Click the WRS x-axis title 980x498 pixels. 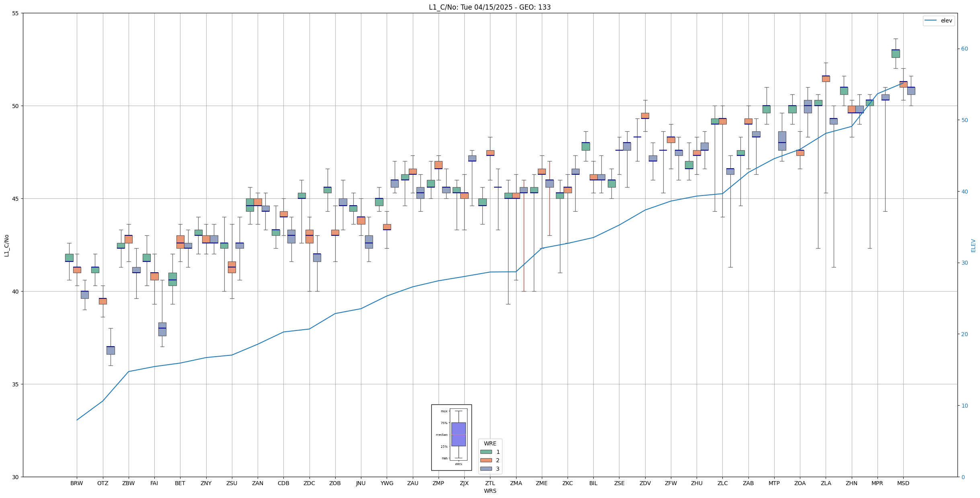click(490, 491)
